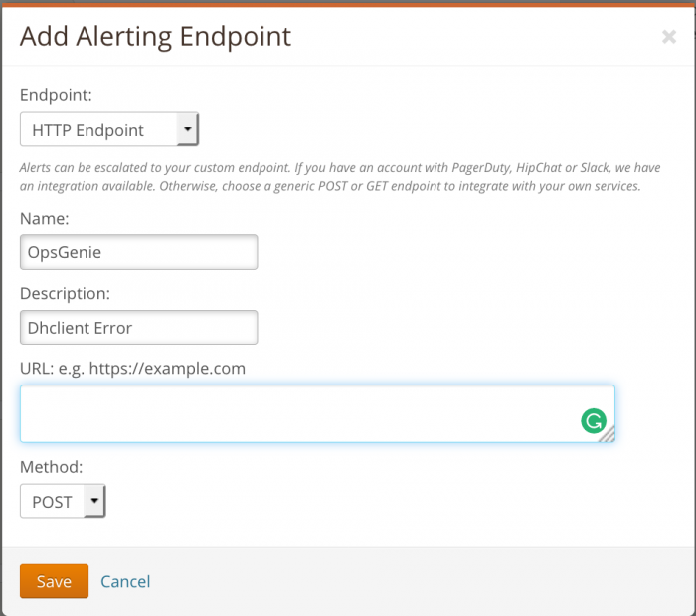Select the "Description:" label text
696x616 pixels.
click(65, 293)
